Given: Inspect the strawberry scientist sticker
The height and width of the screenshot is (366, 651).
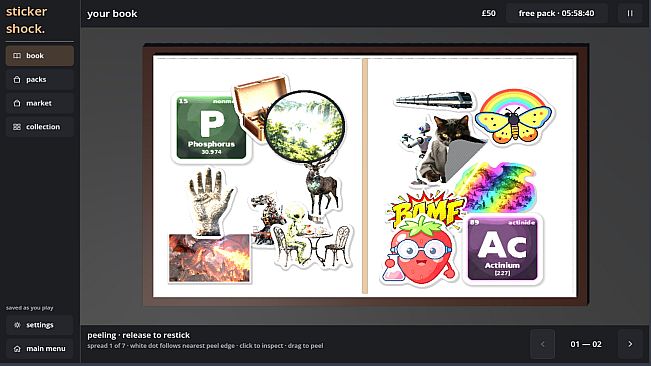Looking at the screenshot, I should (x=420, y=253).
